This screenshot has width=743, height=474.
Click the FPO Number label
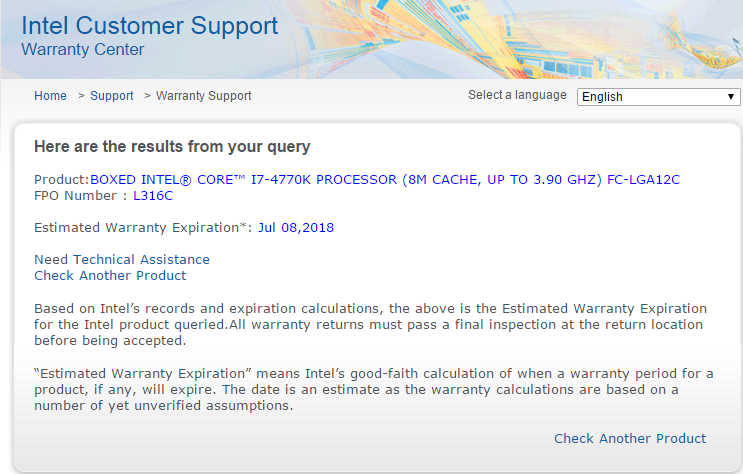click(80, 195)
